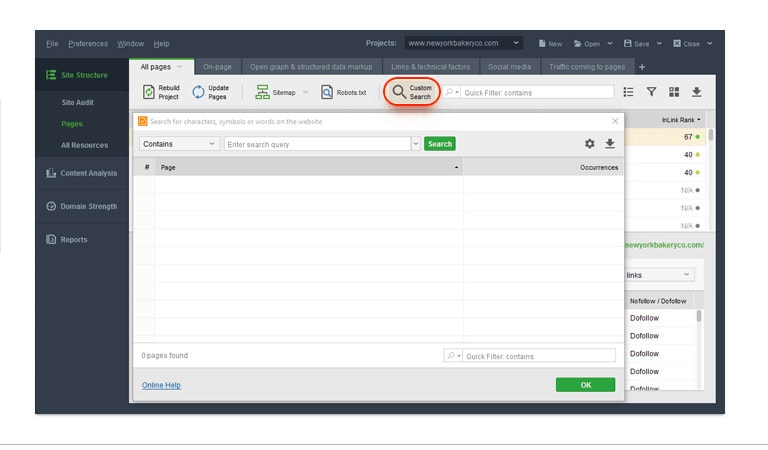Click the newyorkbakeryco.com link
Viewport: 768px width, 450px height.
[665, 245]
